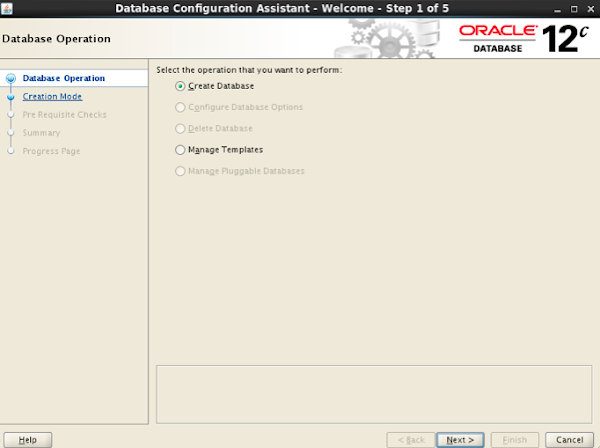Click "Select the operation that you want to perform" text

pos(249,70)
